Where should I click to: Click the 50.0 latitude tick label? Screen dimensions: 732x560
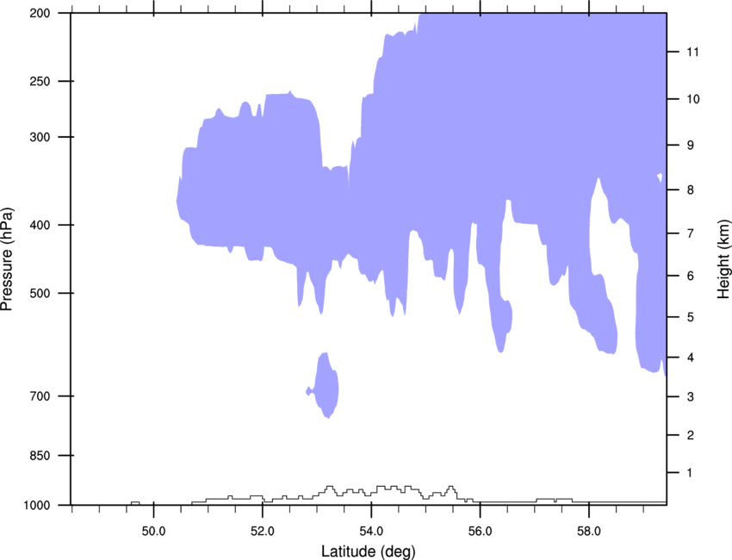[x=153, y=532]
